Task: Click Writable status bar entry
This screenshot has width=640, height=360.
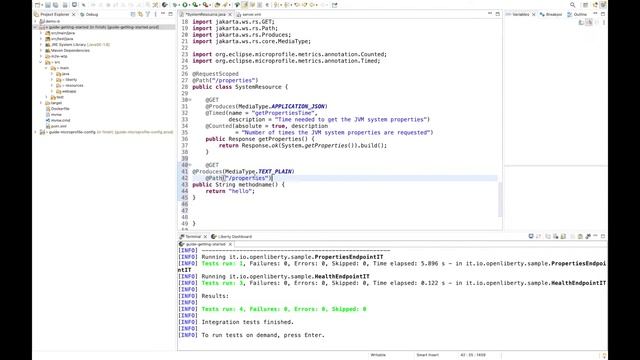Action: click(x=378, y=355)
